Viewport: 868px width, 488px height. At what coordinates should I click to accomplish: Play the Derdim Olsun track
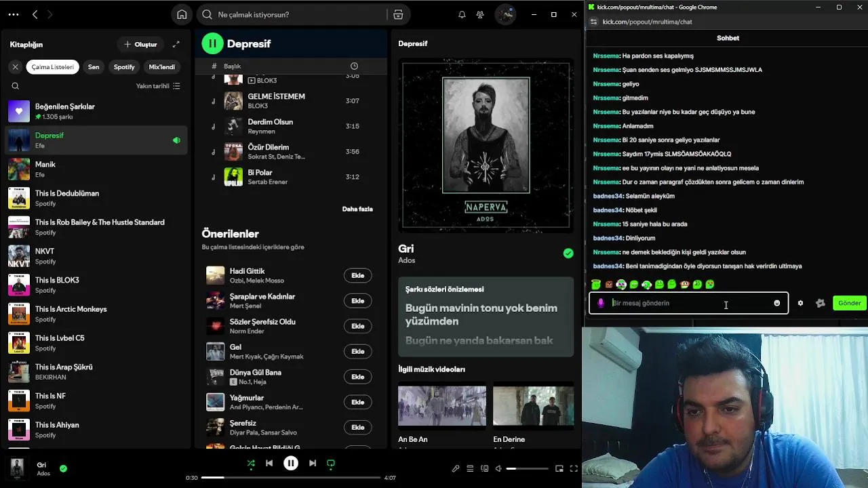click(290, 126)
